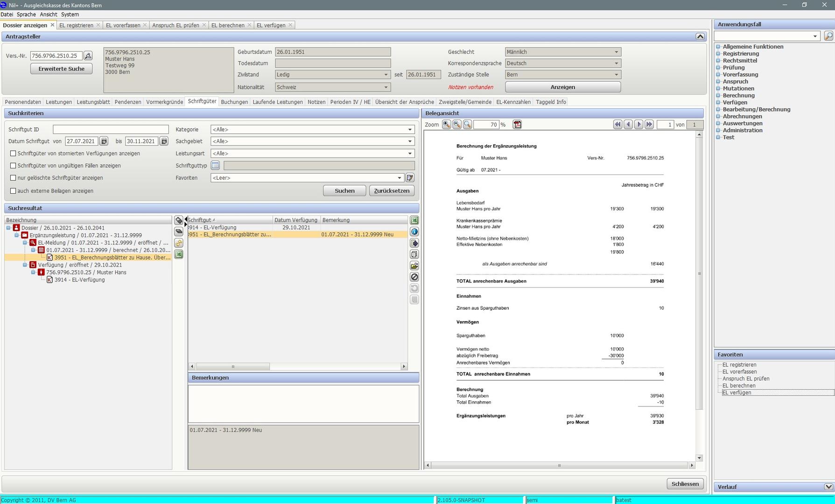This screenshot has height=504, width=835.
Task: Check 'nur gelöschte Schriftgüter anzeigen'
Action: 13,178
